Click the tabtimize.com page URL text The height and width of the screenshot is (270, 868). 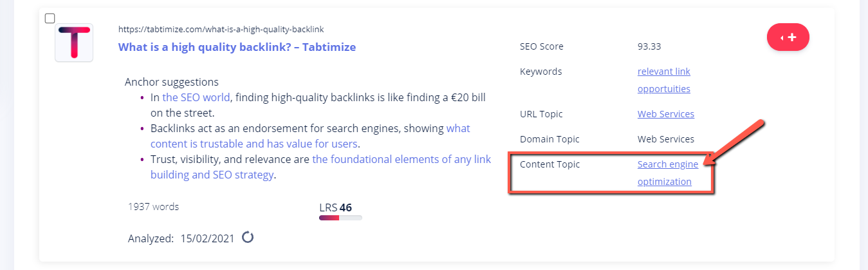[221, 30]
